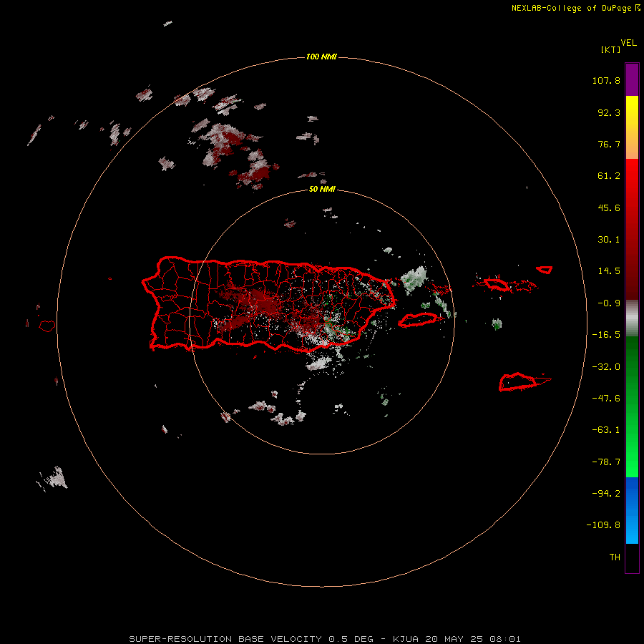Click the -94.2 legend value
The width and height of the screenshot is (644, 644).
(606, 493)
